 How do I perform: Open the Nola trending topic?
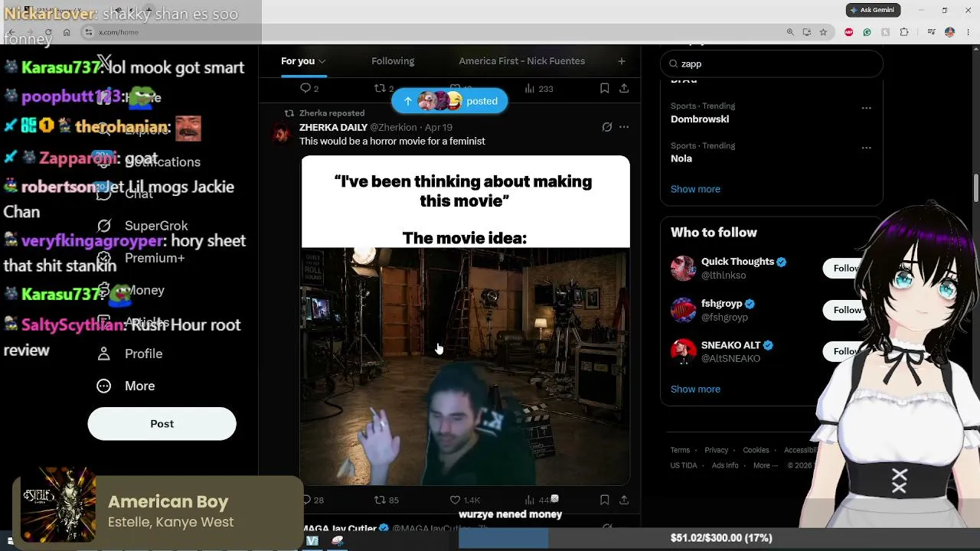[681, 159]
